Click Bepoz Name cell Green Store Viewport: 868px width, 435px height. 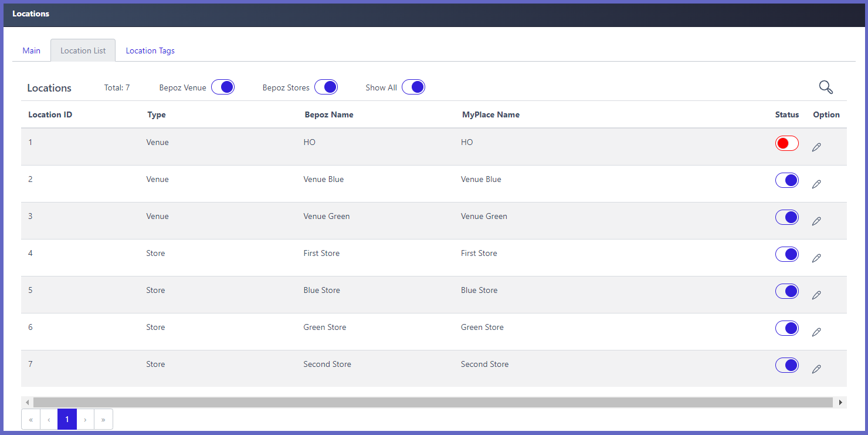pos(325,327)
